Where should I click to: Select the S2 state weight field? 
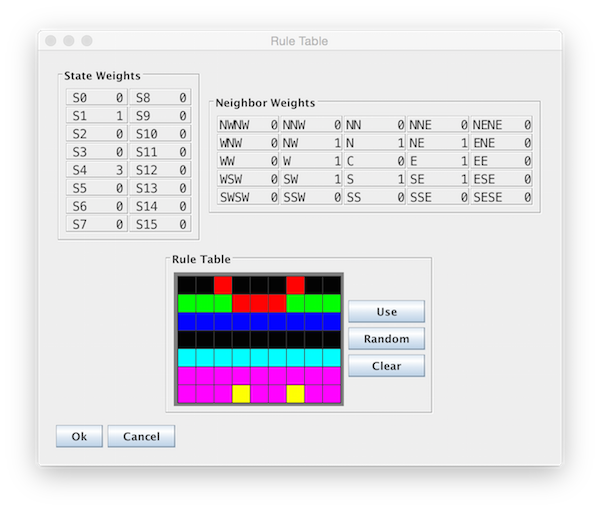[x=97, y=134]
